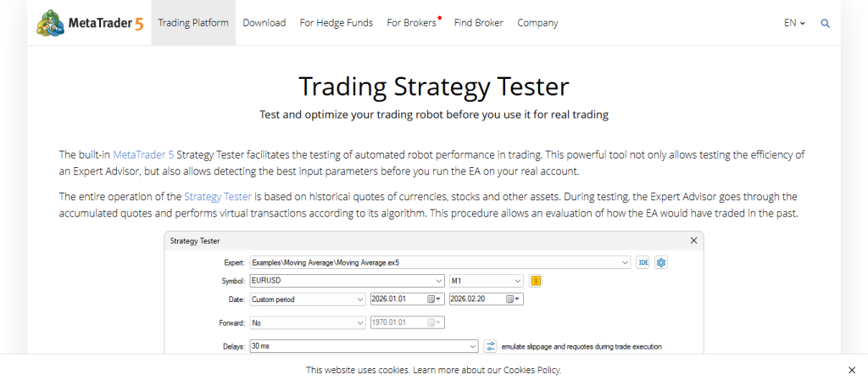Screen dimensions: 868x386
Task: Click the Trading Strategy Tester heading
Action: pyautogui.click(x=434, y=87)
